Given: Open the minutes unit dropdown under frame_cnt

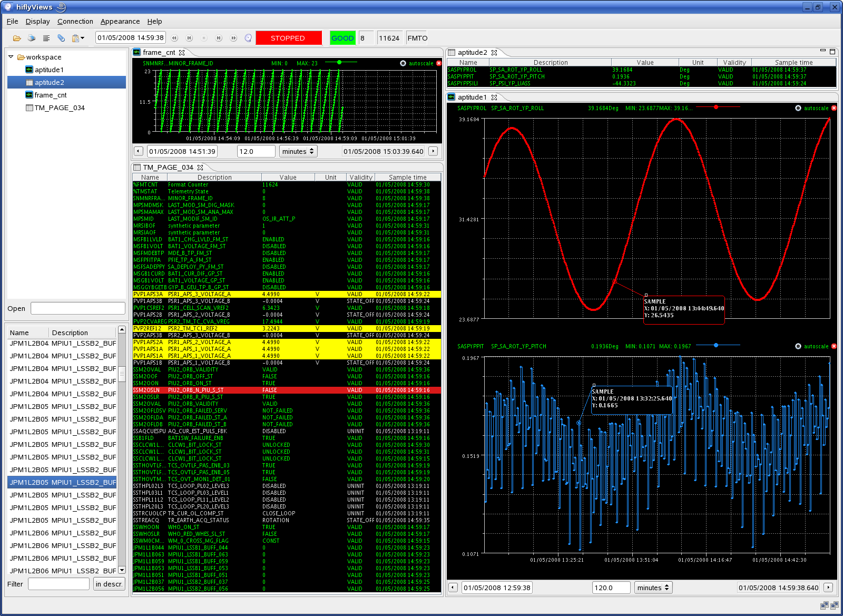Looking at the screenshot, I should [x=298, y=151].
